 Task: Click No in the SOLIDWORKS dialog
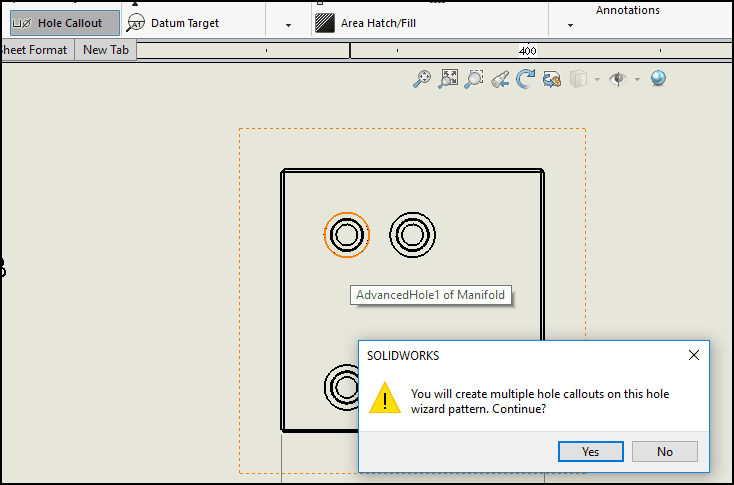(665, 452)
